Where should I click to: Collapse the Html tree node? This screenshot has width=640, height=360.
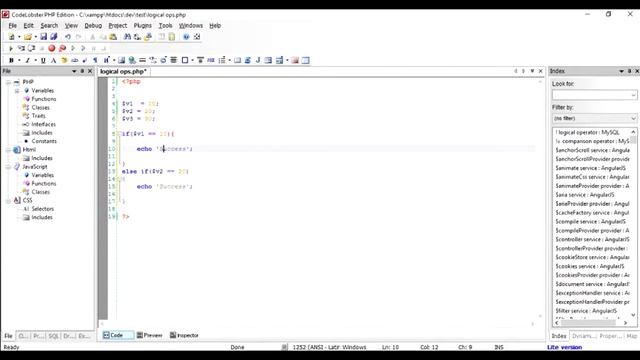coord(8,150)
